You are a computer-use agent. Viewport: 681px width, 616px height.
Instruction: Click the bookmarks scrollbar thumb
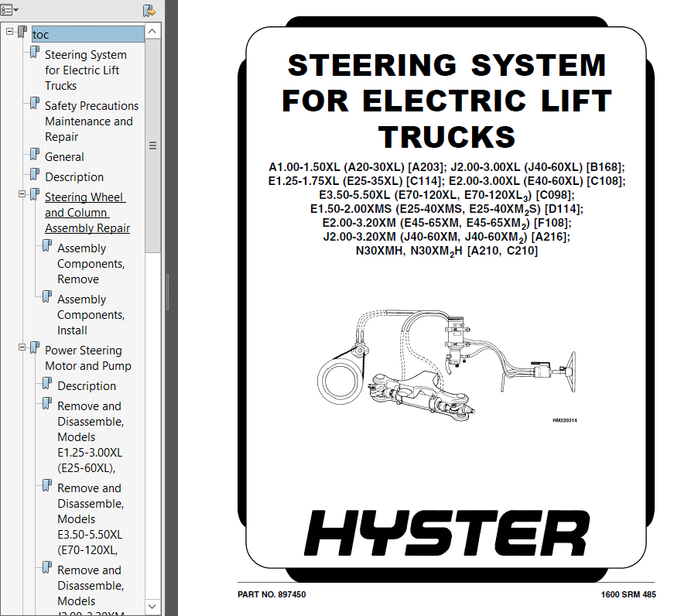point(152,145)
